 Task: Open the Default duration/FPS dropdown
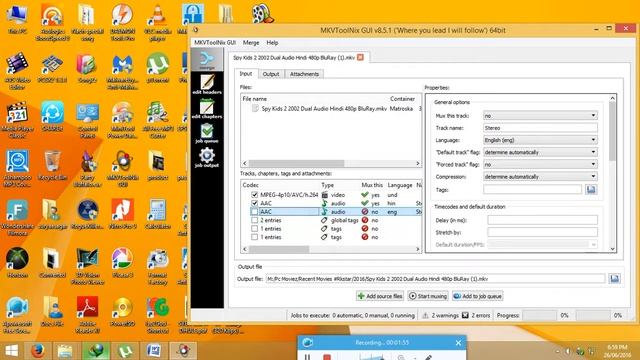(542, 244)
